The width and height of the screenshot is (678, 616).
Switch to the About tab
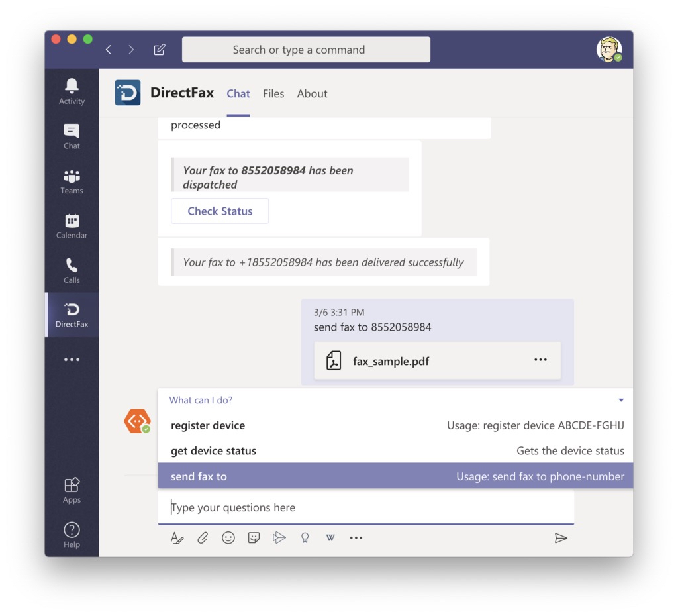313,94
